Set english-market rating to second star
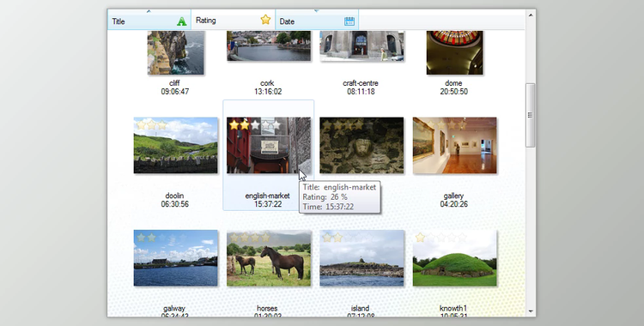The image size is (644, 326). coord(245,124)
